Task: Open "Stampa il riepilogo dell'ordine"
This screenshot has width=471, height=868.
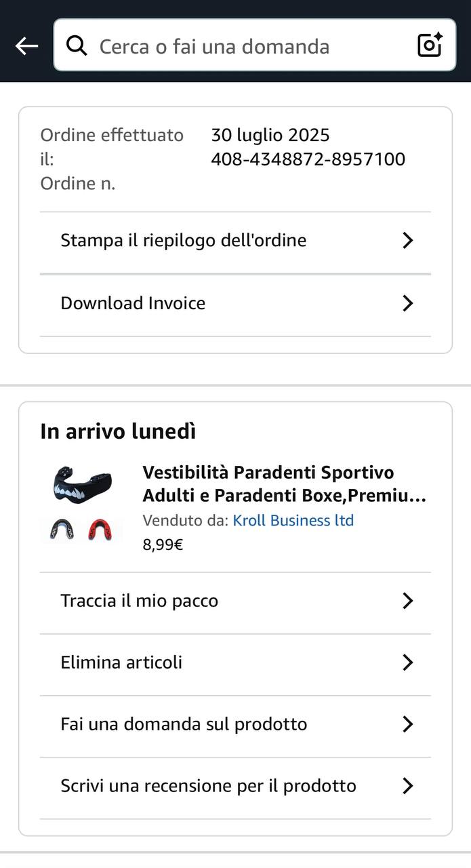Action: [184, 241]
